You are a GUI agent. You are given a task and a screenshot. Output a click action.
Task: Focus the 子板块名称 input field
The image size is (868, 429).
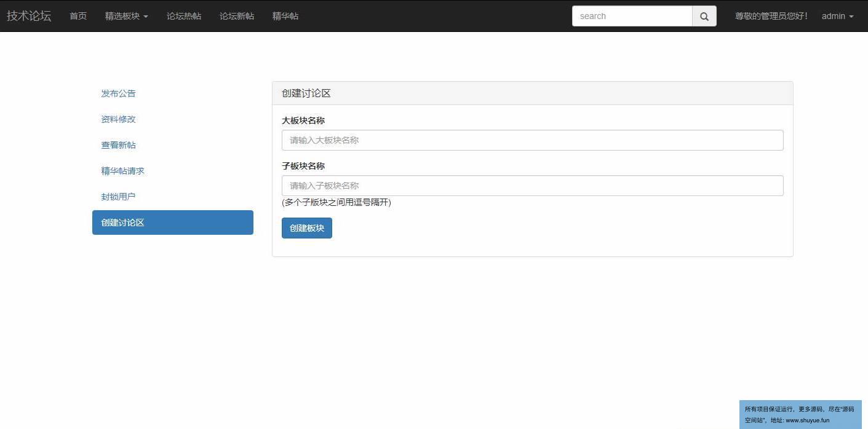(533, 186)
